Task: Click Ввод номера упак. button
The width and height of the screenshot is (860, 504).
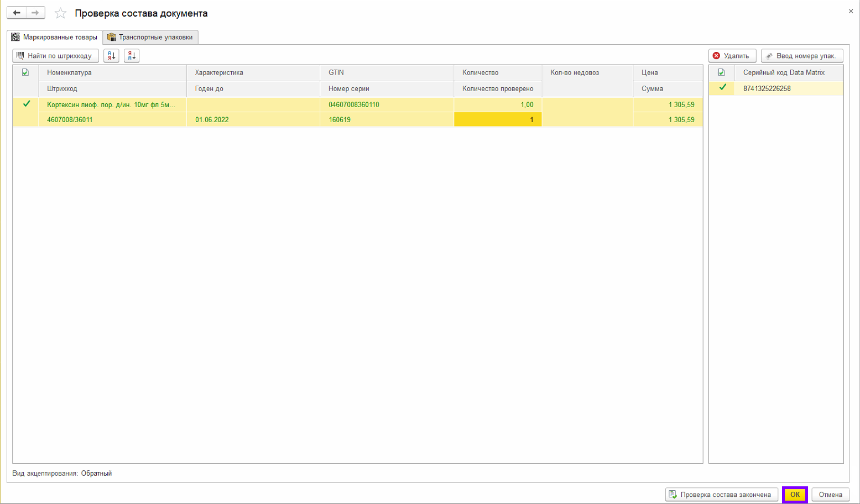Action: tap(801, 56)
